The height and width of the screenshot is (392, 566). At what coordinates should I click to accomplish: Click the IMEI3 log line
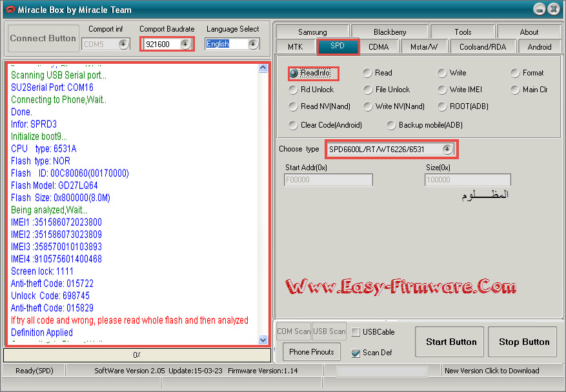56,247
